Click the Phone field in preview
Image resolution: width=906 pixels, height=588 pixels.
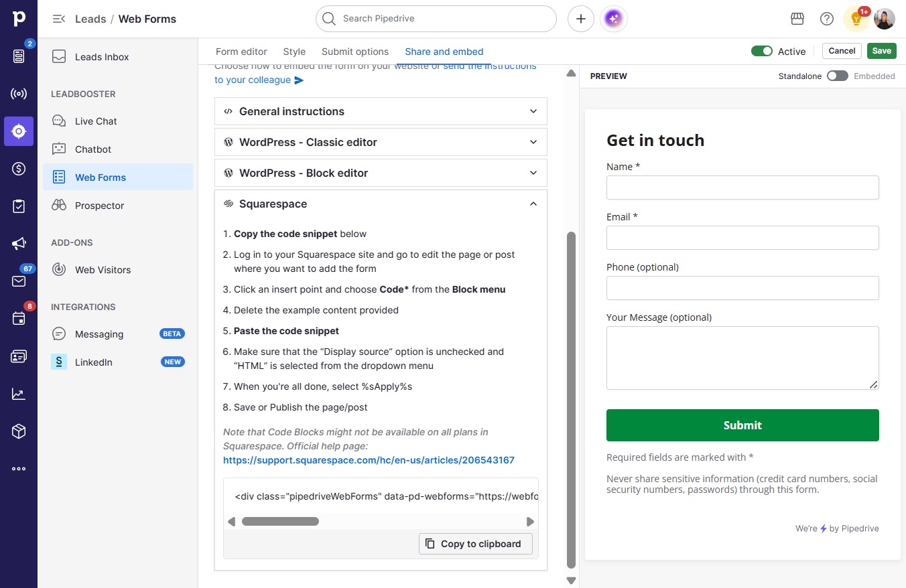[x=742, y=288]
